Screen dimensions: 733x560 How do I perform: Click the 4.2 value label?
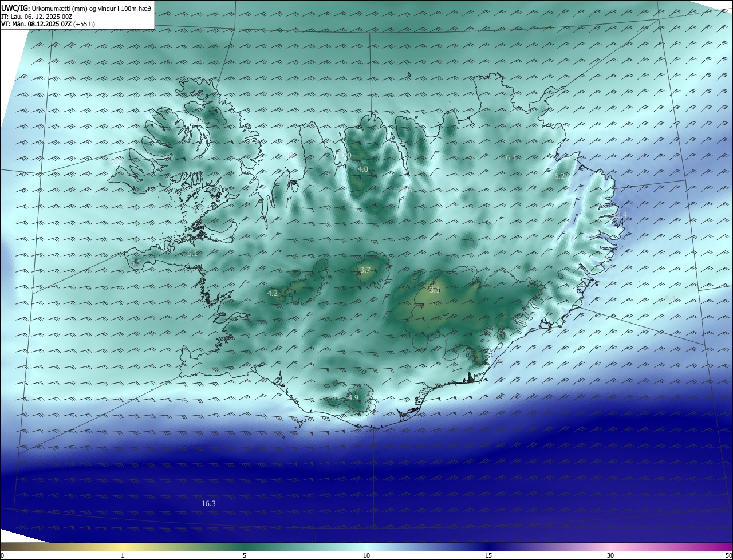[273, 293]
